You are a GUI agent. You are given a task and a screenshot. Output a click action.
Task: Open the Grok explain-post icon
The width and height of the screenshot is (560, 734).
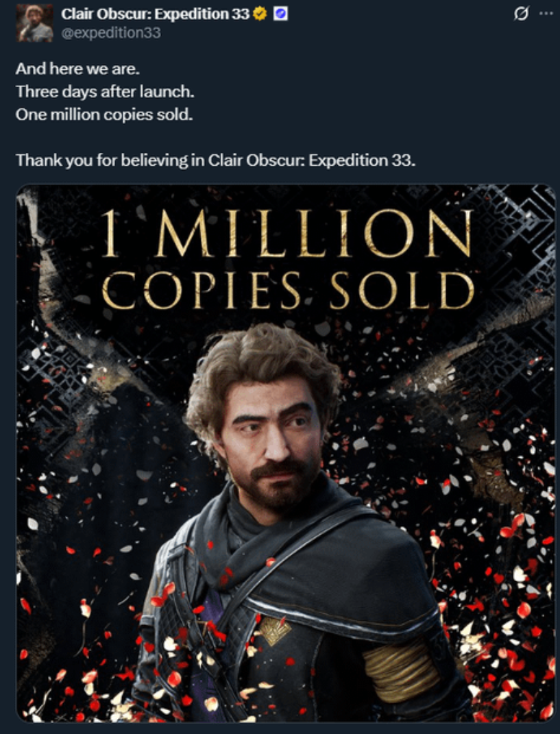tap(521, 14)
